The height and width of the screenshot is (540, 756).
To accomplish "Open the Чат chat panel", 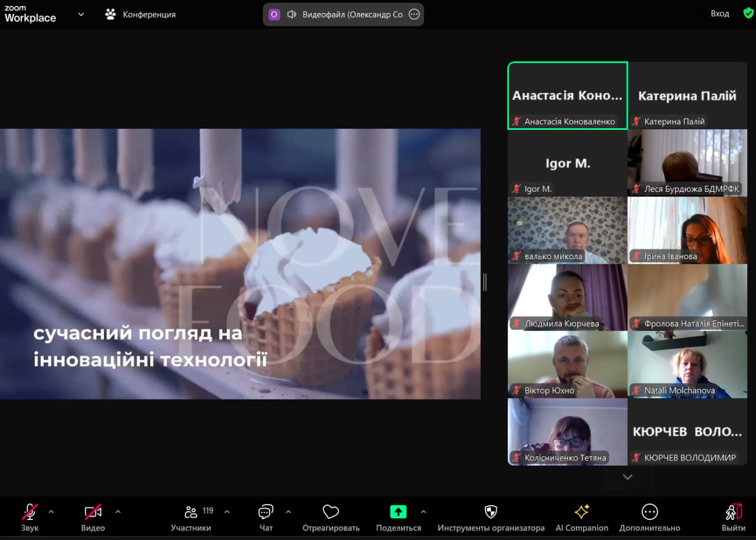I will (266, 517).
